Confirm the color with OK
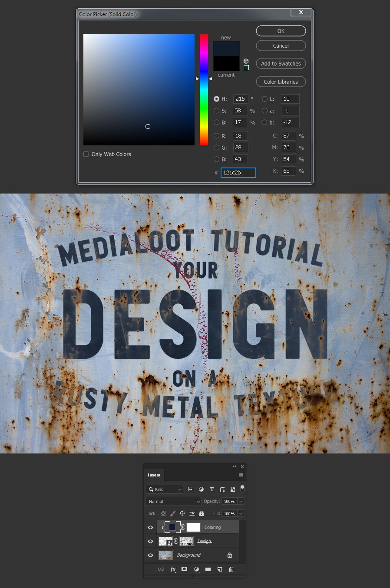 [x=281, y=31]
